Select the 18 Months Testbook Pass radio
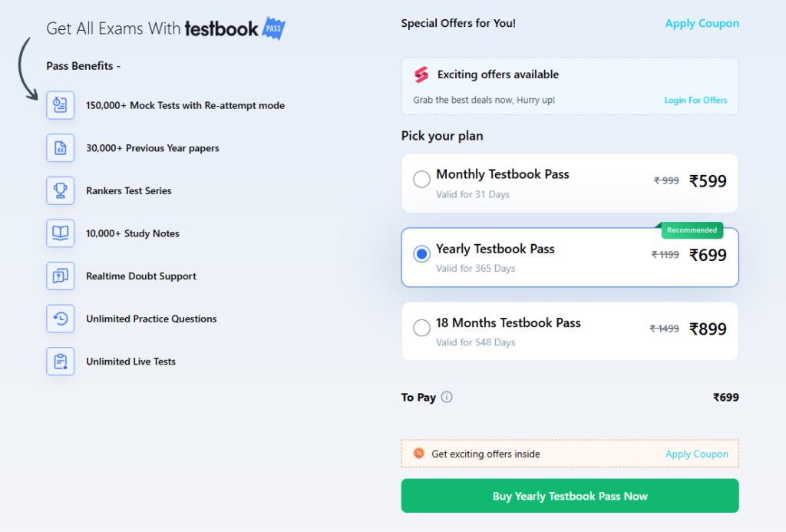This screenshot has width=786, height=532. pos(421,328)
